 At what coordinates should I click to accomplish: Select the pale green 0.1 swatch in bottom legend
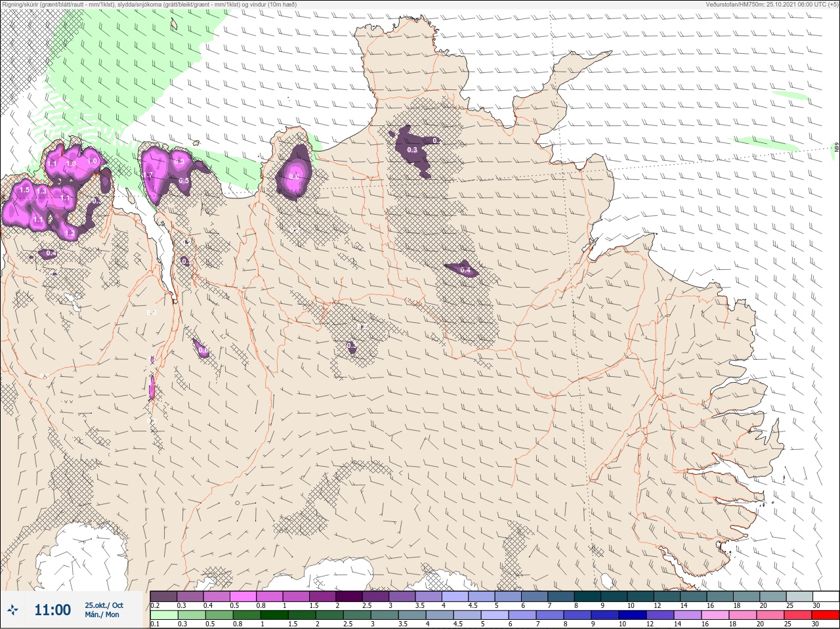163,615
